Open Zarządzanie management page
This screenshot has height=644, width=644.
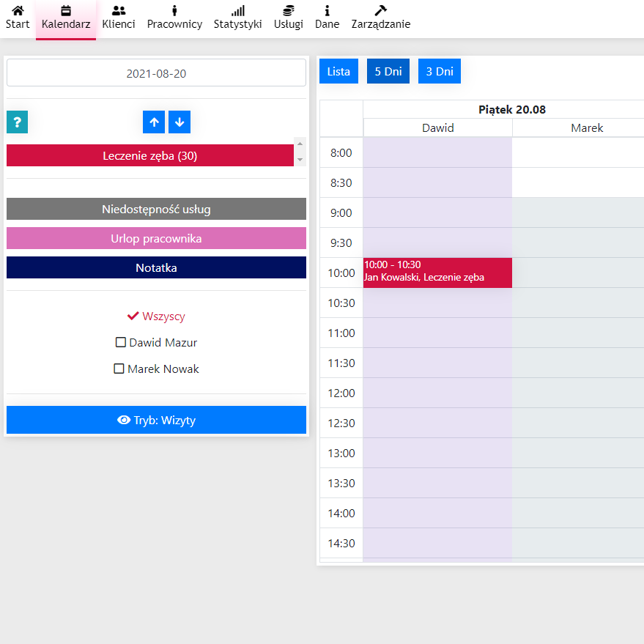pos(380,18)
